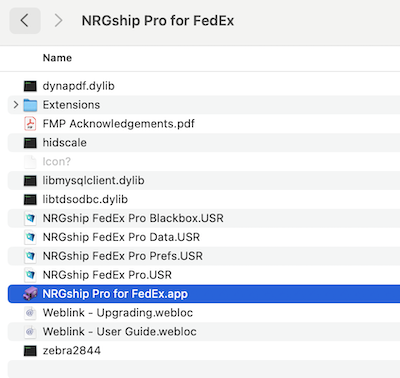Viewport: 400px width, 378px height.
Task: Click the NRGship FedEx Pro Blackbox.USR icon
Action: click(x=30, y=218)
